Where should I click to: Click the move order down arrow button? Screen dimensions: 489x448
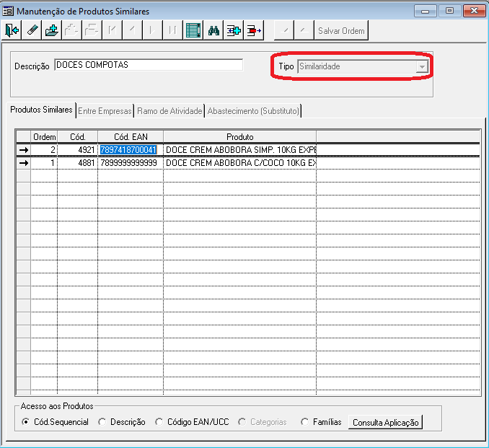[304, 30]
